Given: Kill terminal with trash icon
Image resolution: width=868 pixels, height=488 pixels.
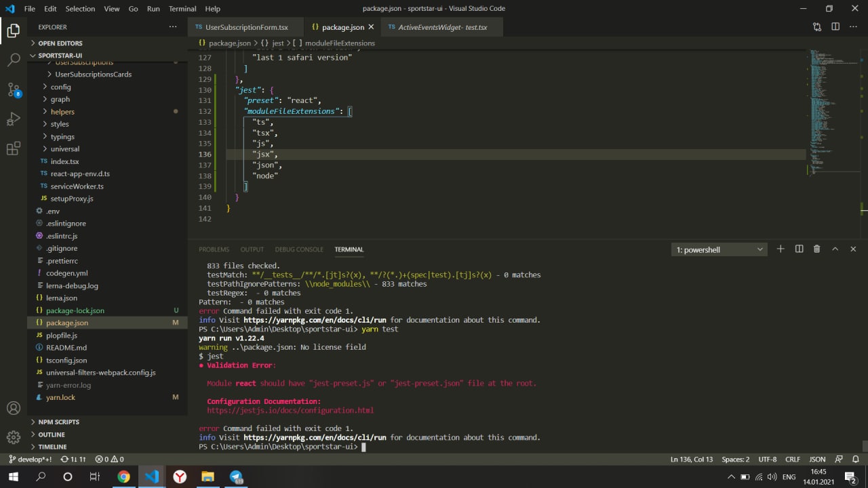Looking at the screenshot, I should pyautogui.click(x=817, y=249).
